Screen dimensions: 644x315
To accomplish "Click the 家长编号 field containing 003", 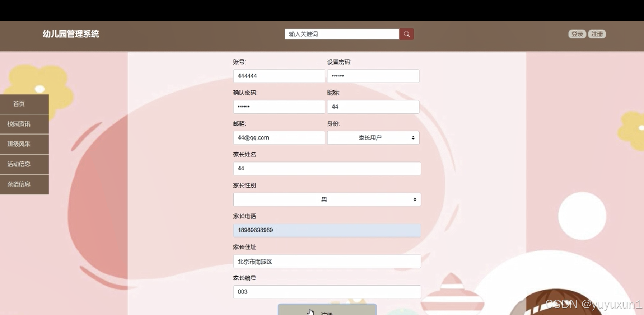I will [x=327, y=292].
